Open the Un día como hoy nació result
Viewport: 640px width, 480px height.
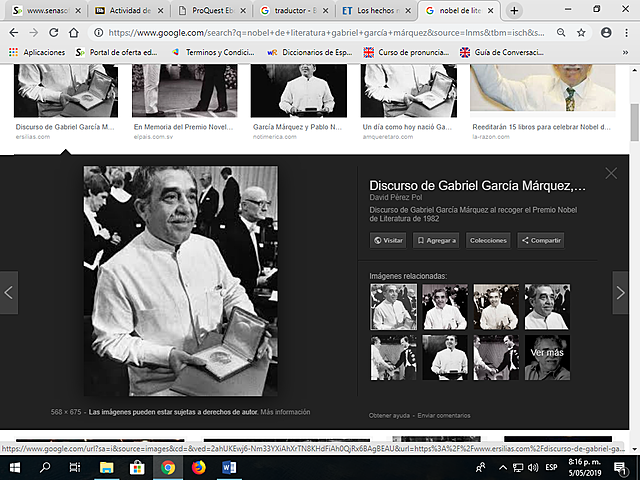pyautogui.click(x=409, y=91)
